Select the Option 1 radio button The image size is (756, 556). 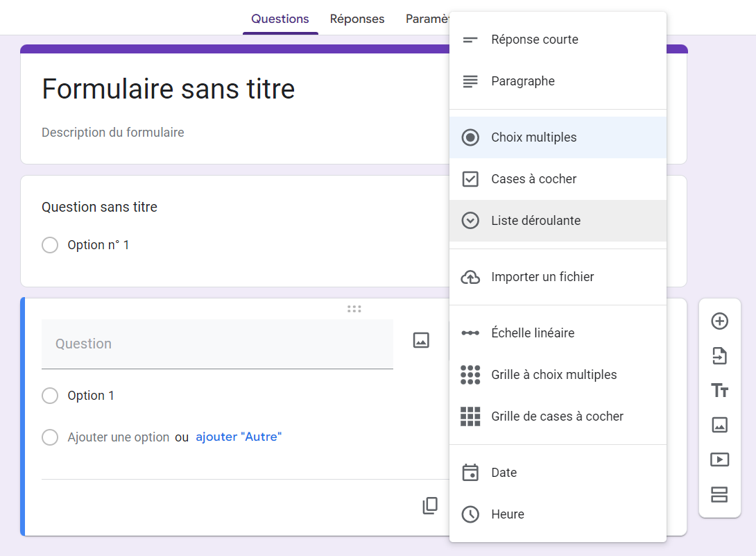[x=50, y=396]
